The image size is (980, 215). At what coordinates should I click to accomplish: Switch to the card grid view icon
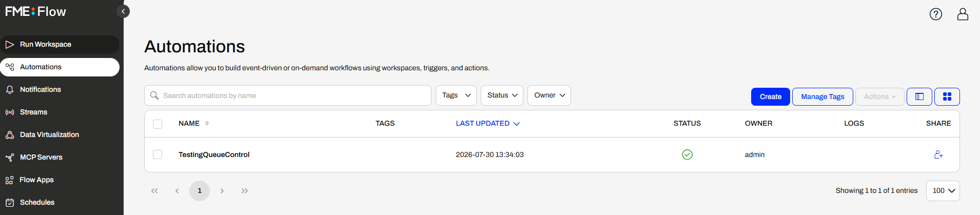click(947, 96)
